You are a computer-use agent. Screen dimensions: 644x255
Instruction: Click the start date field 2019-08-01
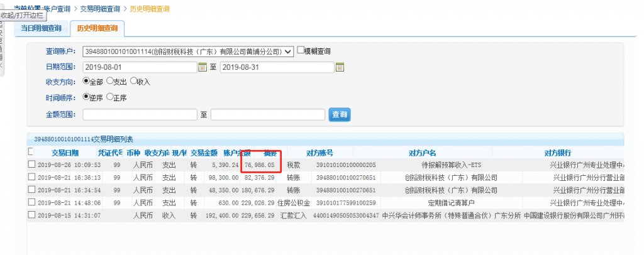[x=140, y=67]
